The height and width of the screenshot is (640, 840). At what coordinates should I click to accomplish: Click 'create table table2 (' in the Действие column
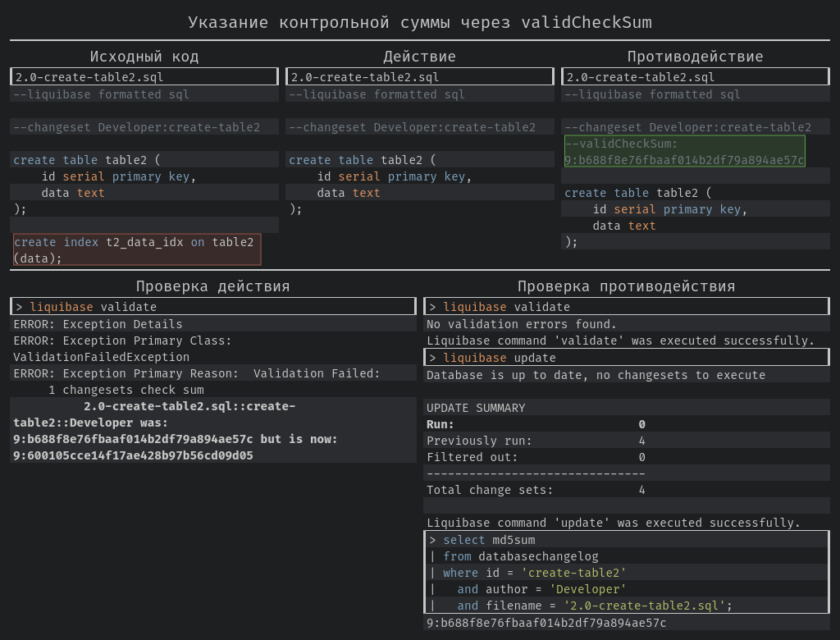tap(363, 160)
